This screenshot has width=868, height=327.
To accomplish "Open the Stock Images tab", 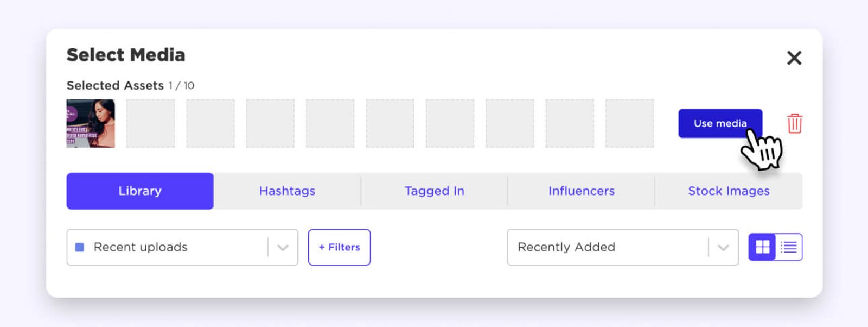I will (x=729, y=191).
